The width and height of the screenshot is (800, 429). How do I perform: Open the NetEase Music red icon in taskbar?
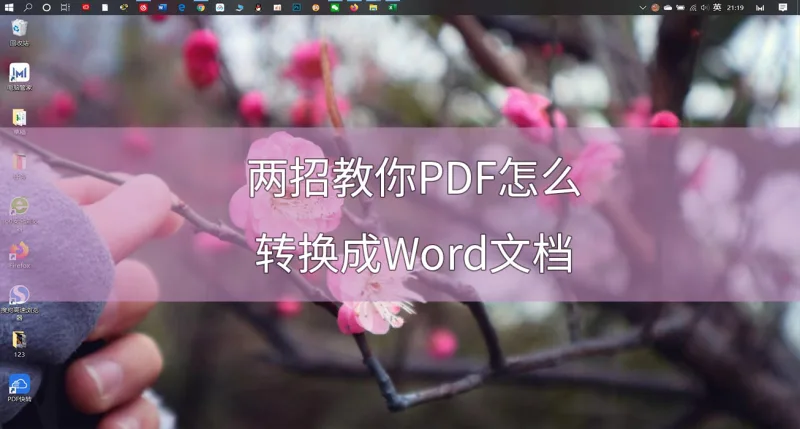click(143, 8)
